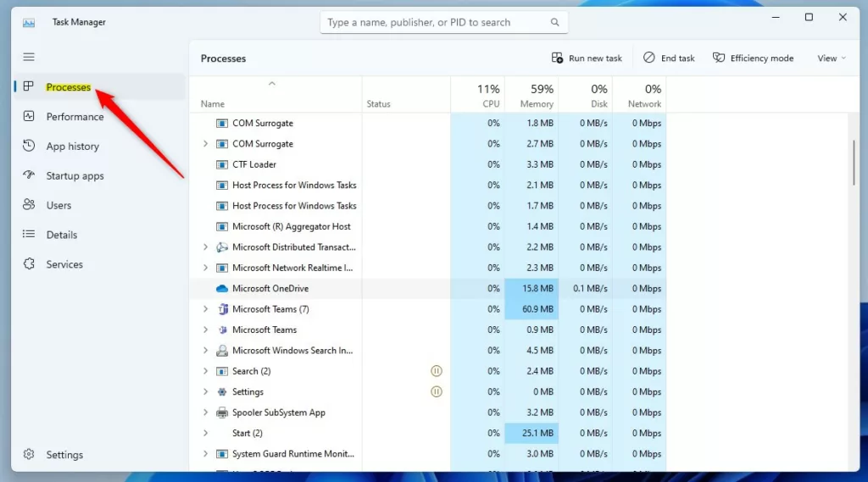Click the Processes sidebar icon
The width and height of the screenshot is (868, 482).
click(29, 87)
